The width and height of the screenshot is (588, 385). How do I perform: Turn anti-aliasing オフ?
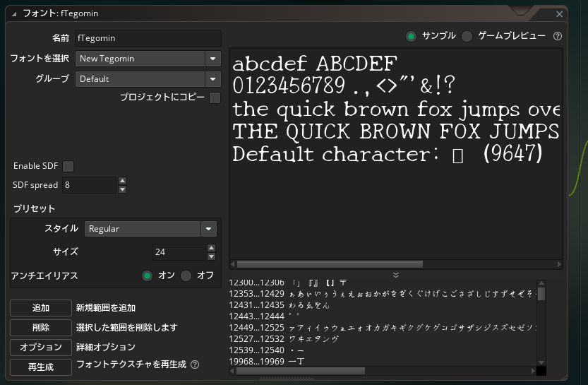186,276
